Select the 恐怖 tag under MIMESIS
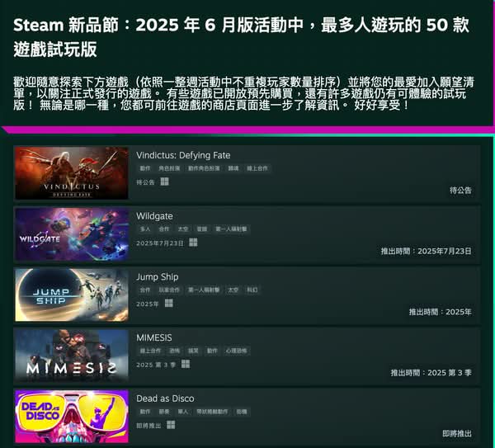The image size is (495, 448). click(175, 351)
